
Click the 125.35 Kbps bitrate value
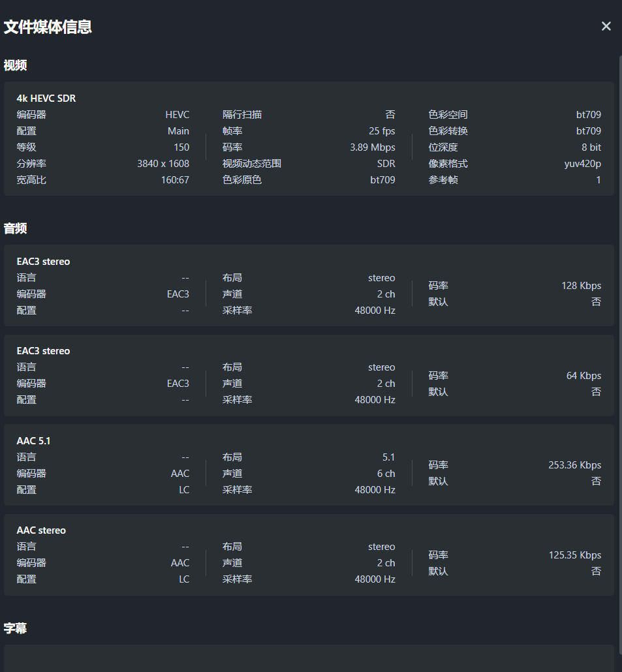pos(575,555)
